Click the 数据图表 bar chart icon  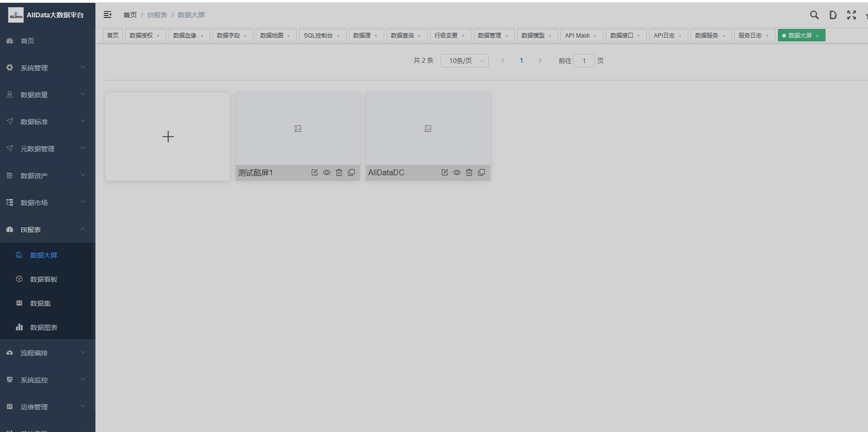(x=19, y=327)
